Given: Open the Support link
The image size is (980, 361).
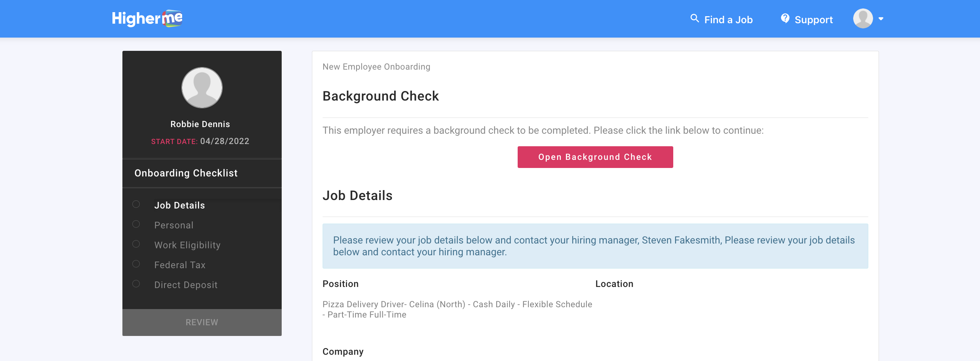Looking at the screenshot, I should 813,20.
